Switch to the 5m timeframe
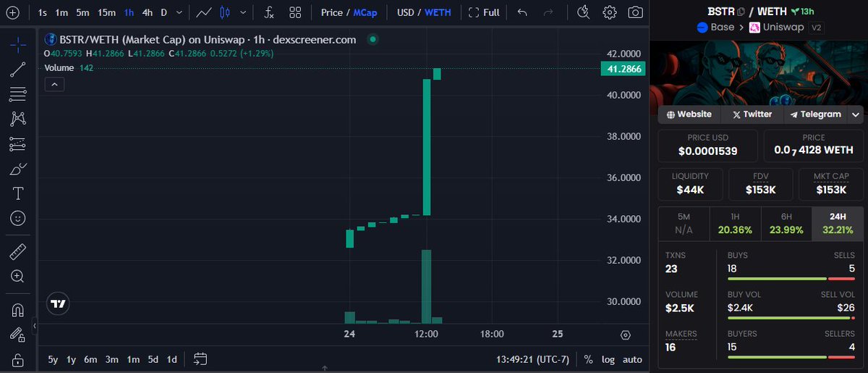 point(83,12)
